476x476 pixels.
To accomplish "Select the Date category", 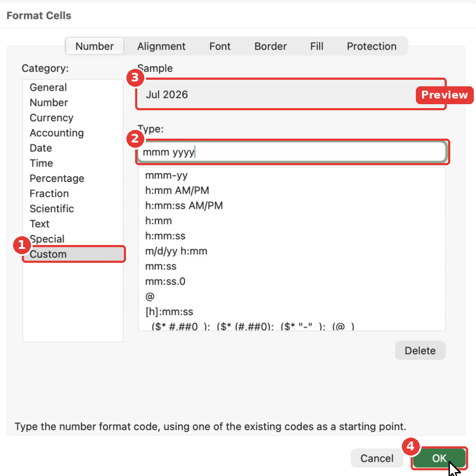I will point(73,148).
